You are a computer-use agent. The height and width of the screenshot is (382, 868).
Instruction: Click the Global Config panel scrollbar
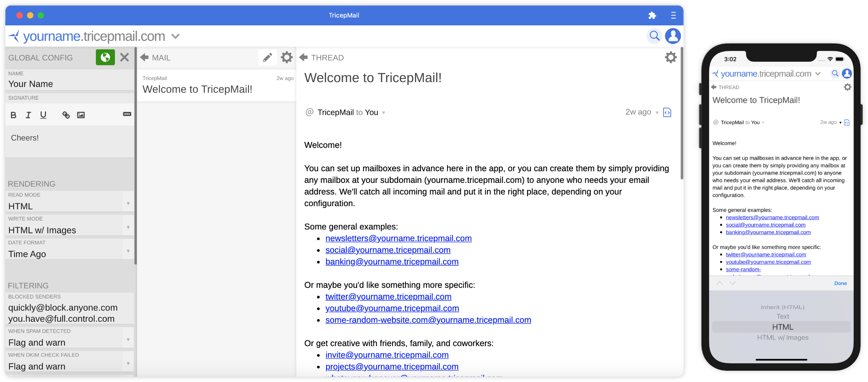[135, 155]
